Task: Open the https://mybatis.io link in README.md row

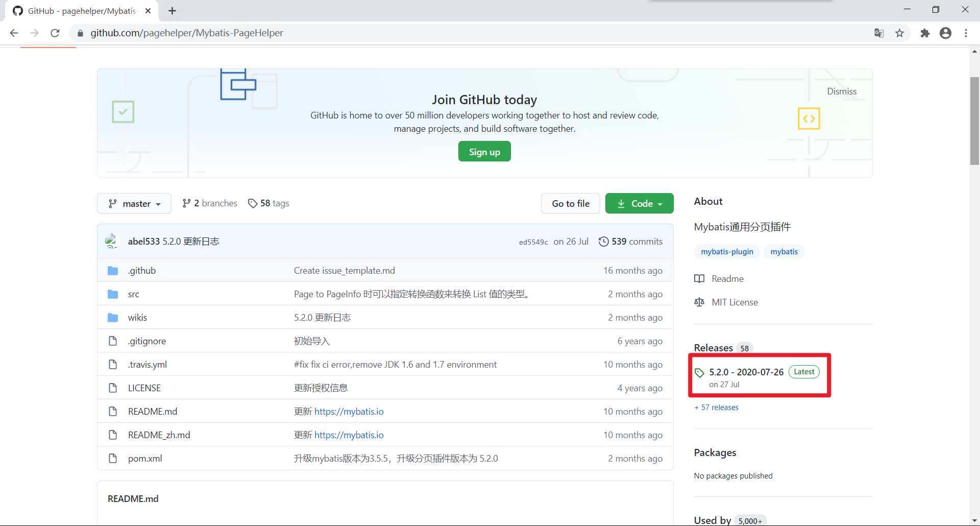Action: click(x=349, y=412)
